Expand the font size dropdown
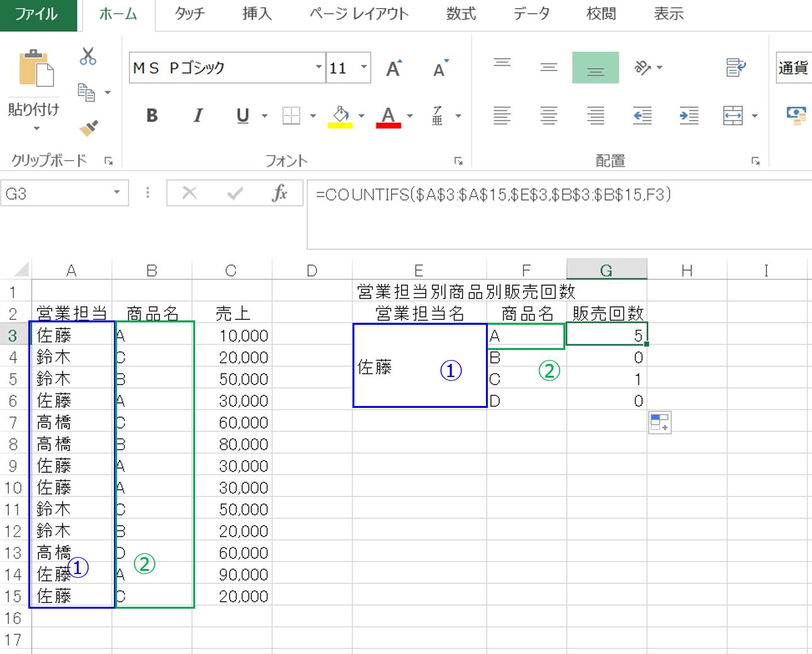Image resolution: width=812 pixels, height=654 pixels. [364, 67]
